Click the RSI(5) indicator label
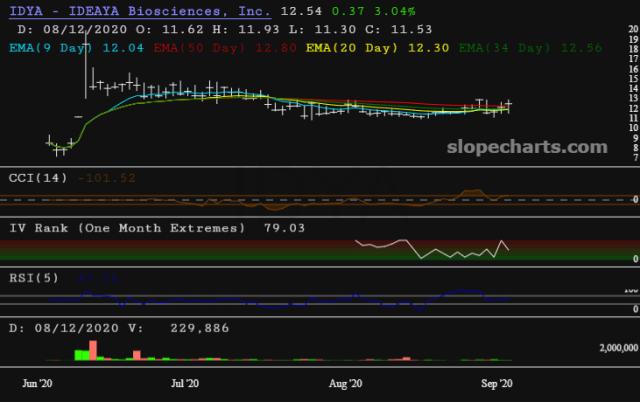Screen dimensions: 640x402 pyautogui.click(x=34, y=278)
